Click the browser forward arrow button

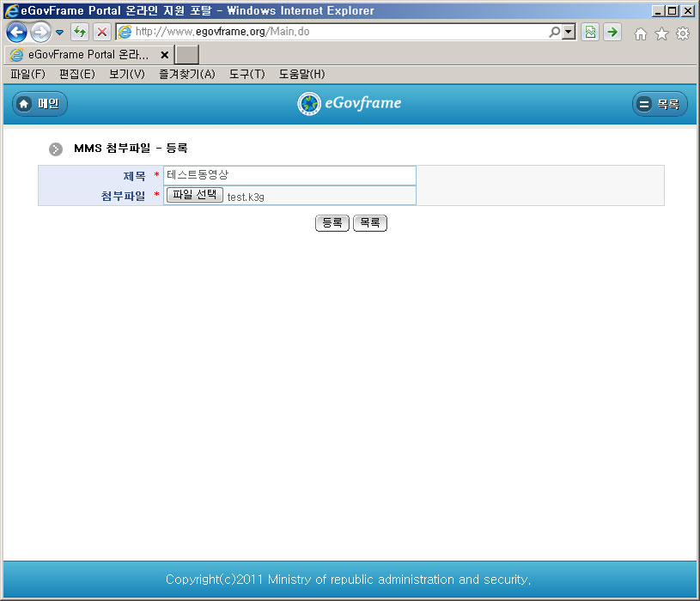pyautogui.click(x=40, y=33)
